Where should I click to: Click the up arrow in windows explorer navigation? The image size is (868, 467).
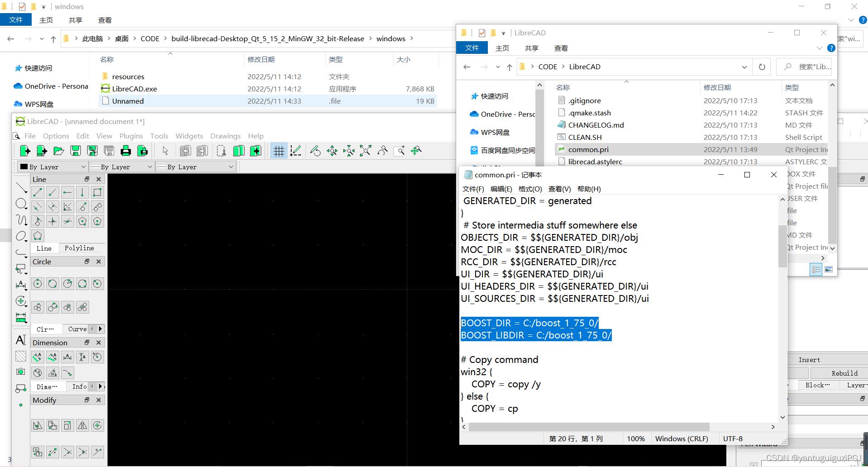tap(53, 39)
